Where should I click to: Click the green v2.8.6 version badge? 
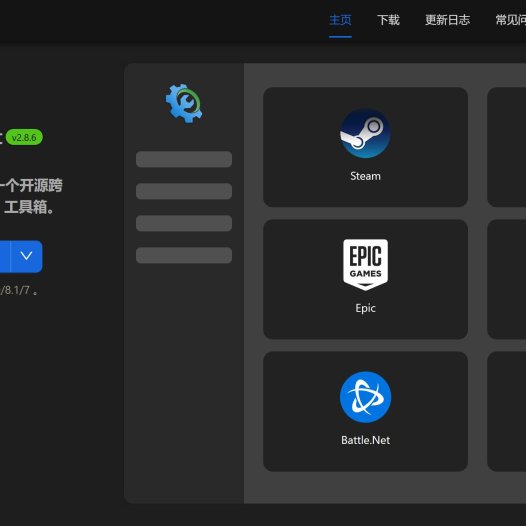tap(24, 137)
